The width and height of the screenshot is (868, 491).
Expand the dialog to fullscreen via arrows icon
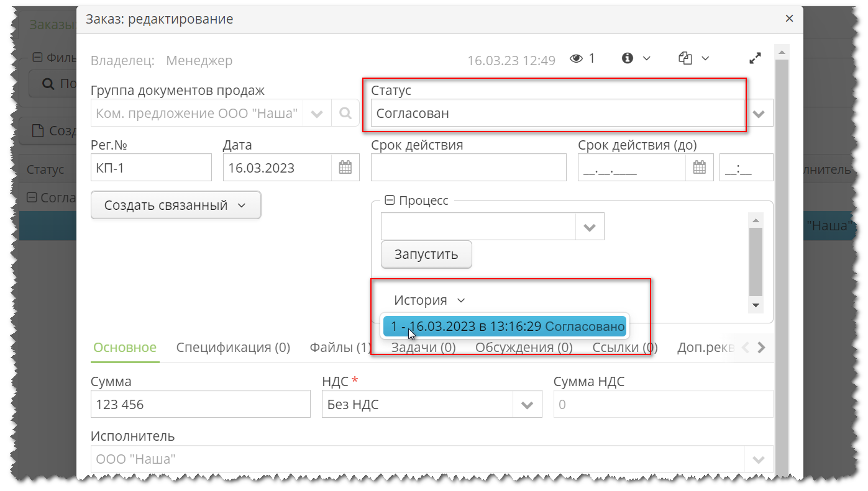[755, 58]
